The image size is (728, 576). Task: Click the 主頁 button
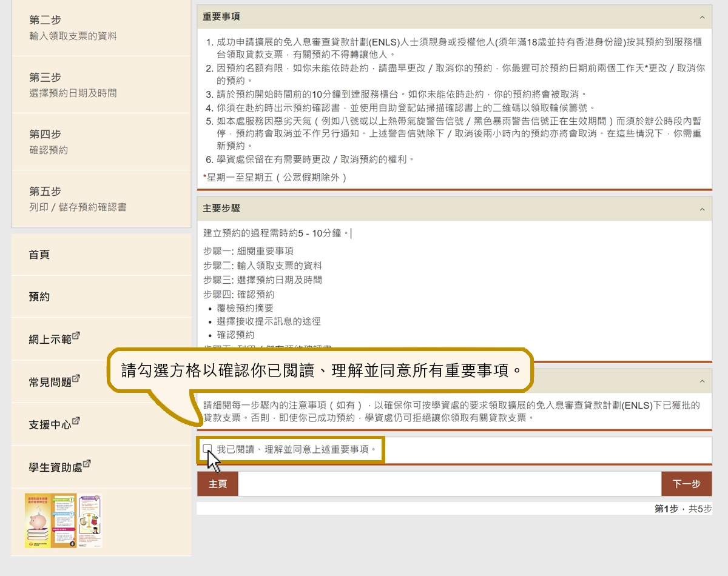[x=218, y=484]
